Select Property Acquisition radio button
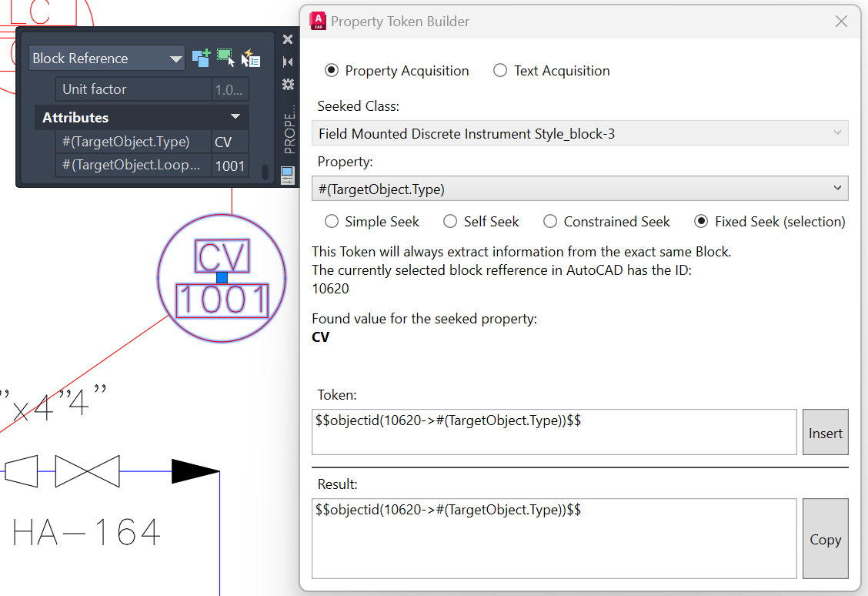Screen dimensions: 868x596 tap(332, 70)
